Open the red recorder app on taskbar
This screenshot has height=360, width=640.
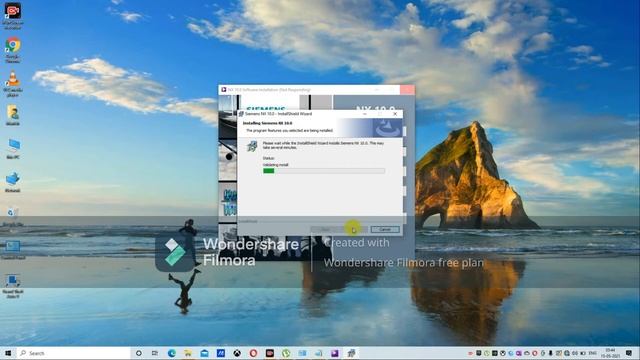tap(269, 353)
